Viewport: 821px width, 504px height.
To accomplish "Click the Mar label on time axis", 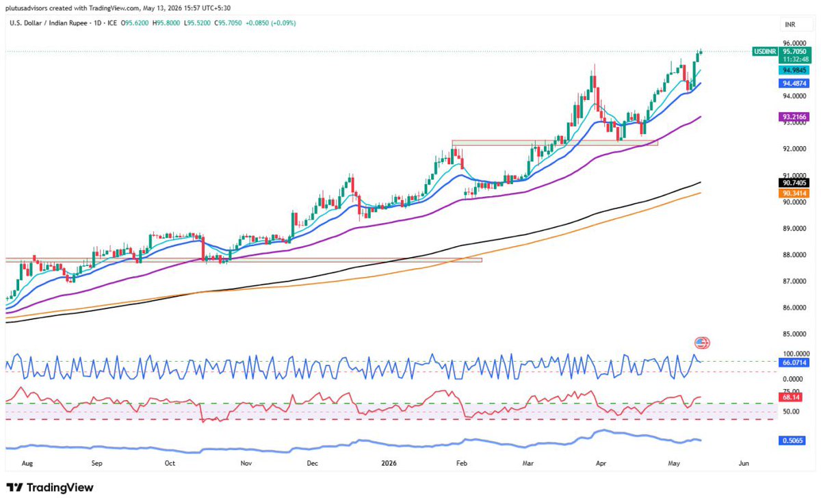I will (x=528, y=463).
